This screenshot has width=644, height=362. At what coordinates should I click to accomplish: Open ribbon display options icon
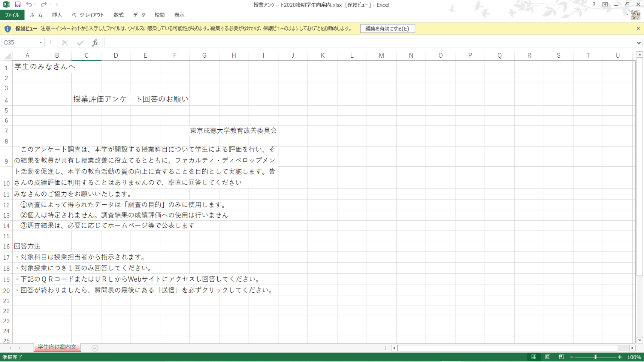pos(605,5)
